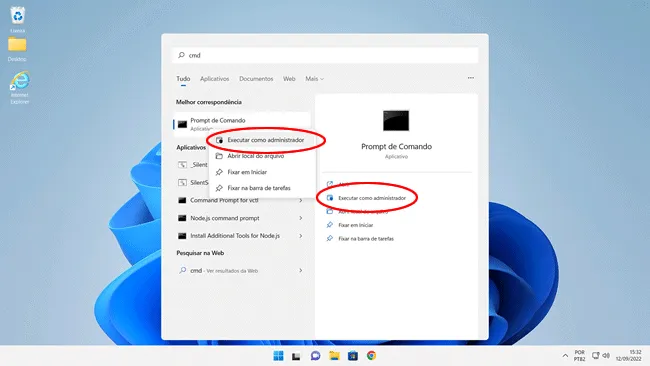Open the Task View icon on taskbar

click(296, 356)
